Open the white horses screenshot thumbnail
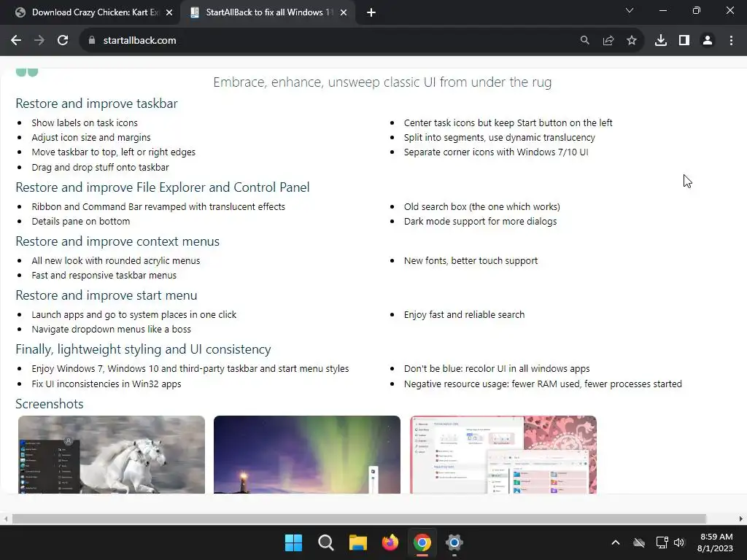 pyautogui.click(x=112, y=455)
